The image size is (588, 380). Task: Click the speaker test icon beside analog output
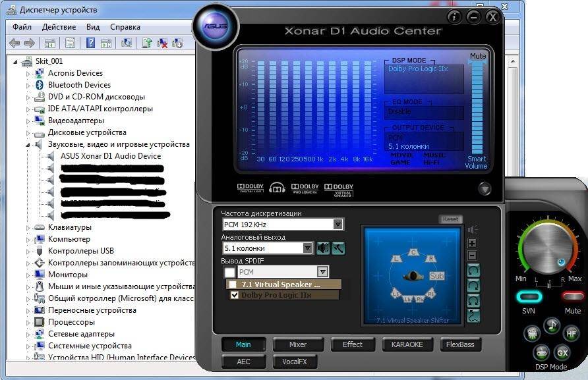[x=323, y=248]
